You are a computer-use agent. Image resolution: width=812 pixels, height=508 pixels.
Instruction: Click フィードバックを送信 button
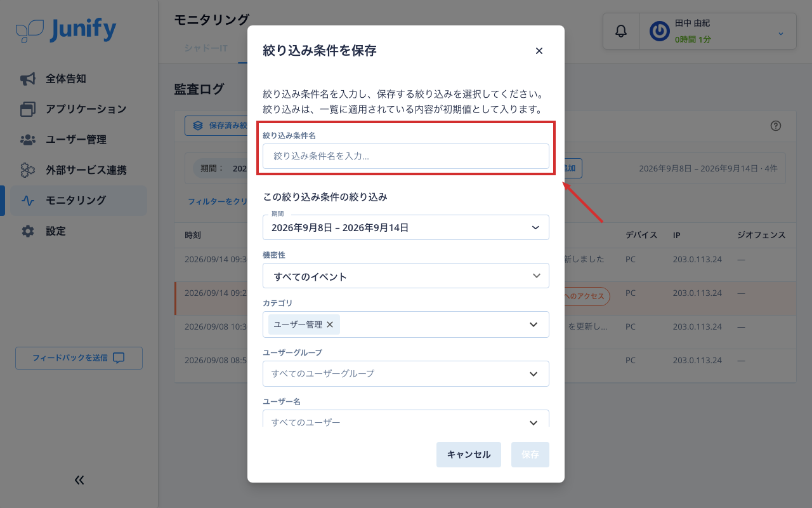click(x=79, y=358)
